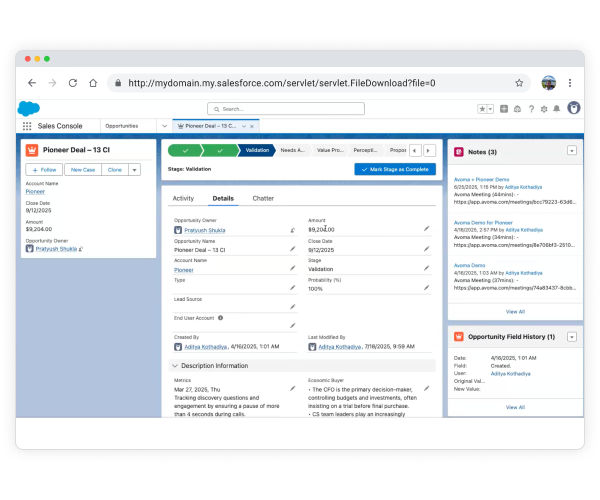The image size is (600, 500).
Task: Select the Percepti... stage in path
Action: [x=365, y=150]
